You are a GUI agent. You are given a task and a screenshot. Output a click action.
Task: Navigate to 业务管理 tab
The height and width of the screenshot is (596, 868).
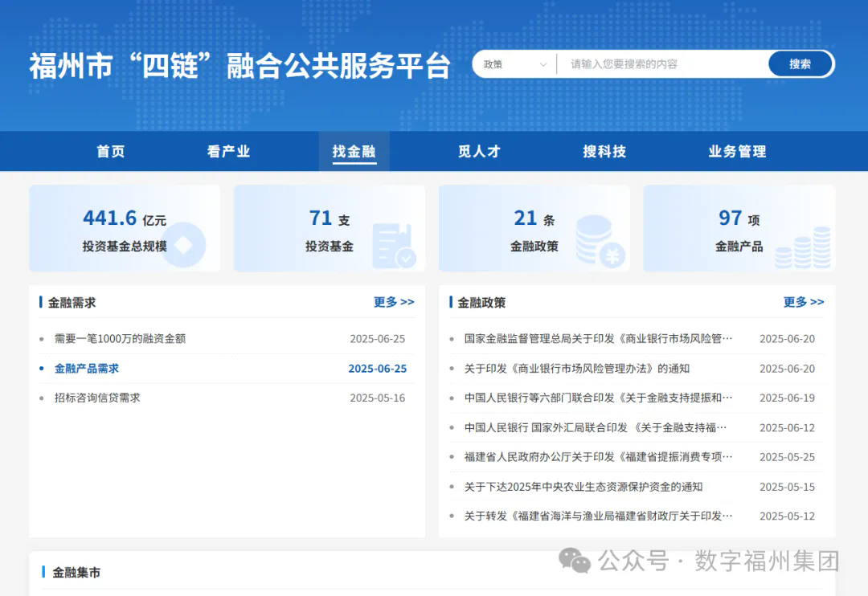coord(737,152)
